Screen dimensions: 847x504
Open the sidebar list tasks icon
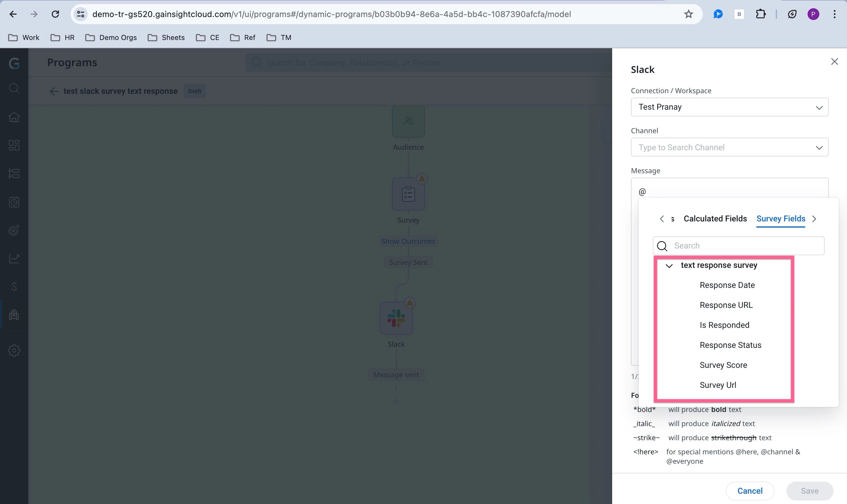coord(14,173)
